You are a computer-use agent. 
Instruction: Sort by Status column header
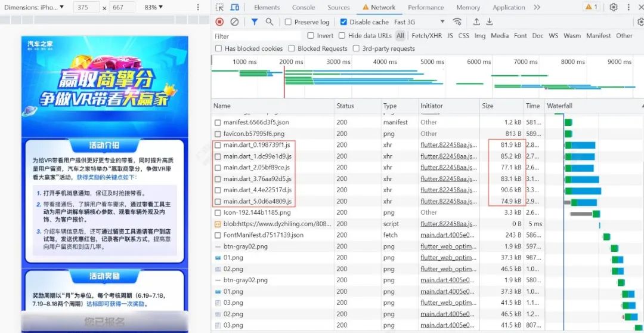click(x=358, y=106)
